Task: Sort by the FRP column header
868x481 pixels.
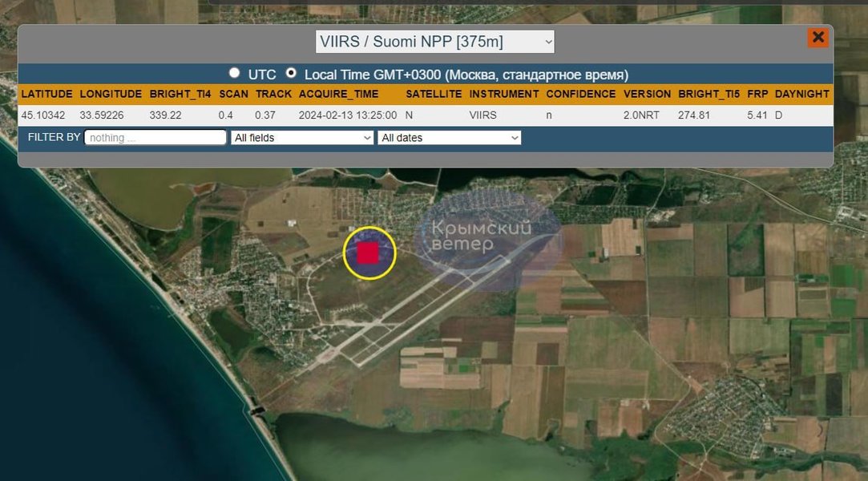Action: 757,94
